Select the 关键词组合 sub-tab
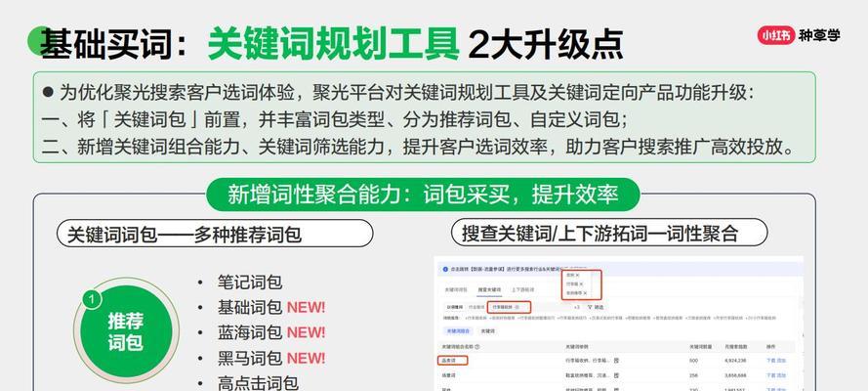 [x=458, y=331]
